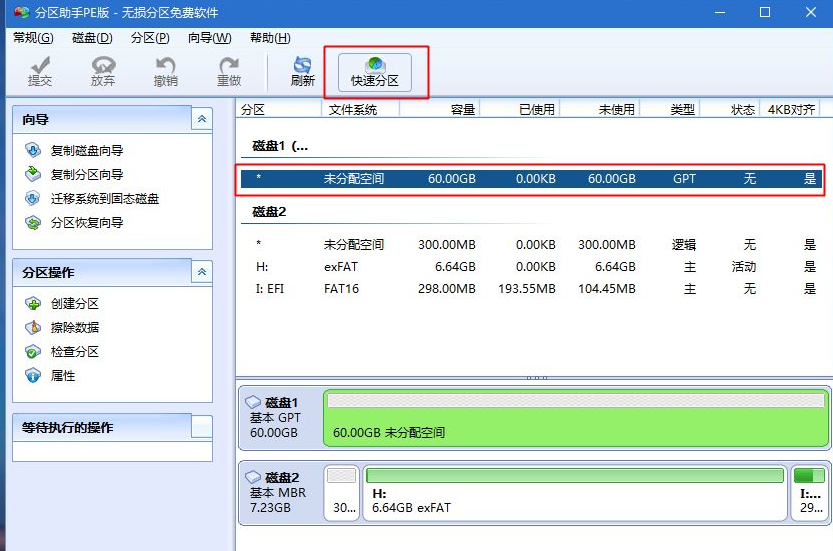Image resolution: width=833 pixels, height=551 pixels.
Task: Collapse the 向导 panel
Action: pos(202,119)
